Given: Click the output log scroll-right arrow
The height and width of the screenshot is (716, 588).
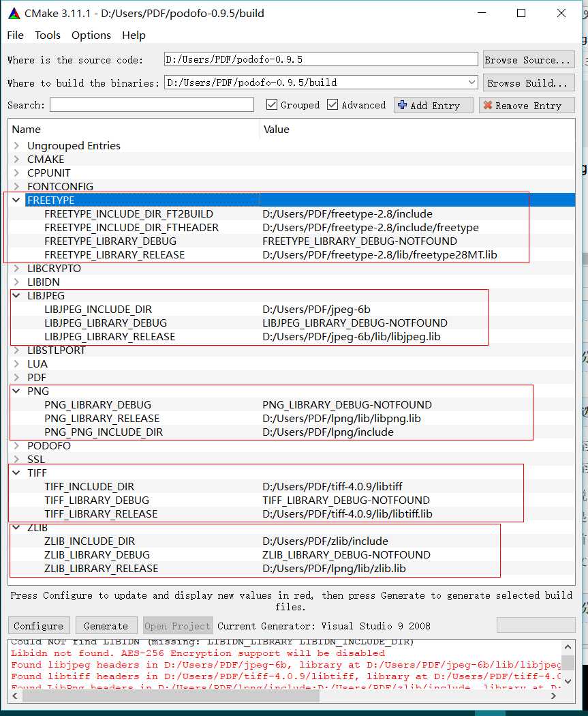Looking at the screenshot, I should (553, 696).
